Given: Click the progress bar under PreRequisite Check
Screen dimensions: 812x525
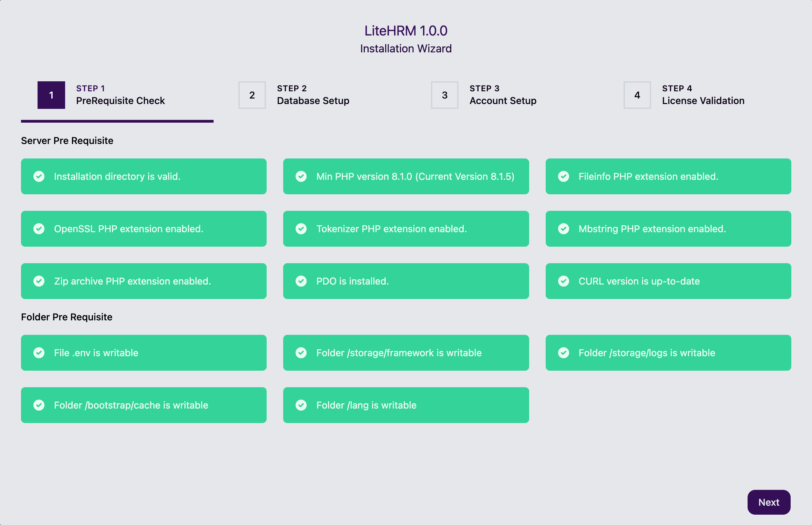Looking at the screenshot, I should (117, 121).
